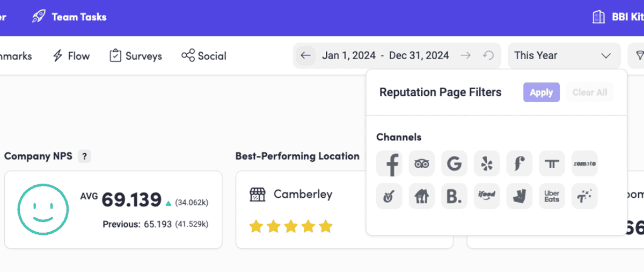Click the store icon beside Camberley

click(258, 195)
